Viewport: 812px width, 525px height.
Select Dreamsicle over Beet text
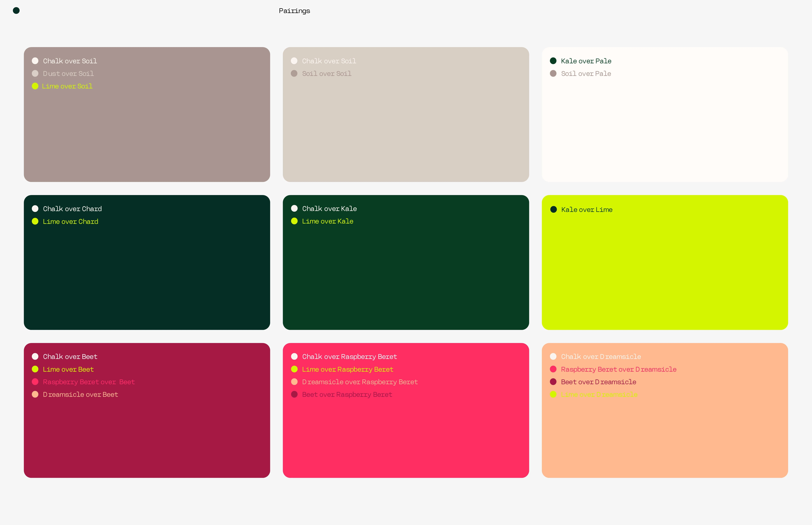coord(80,394)
